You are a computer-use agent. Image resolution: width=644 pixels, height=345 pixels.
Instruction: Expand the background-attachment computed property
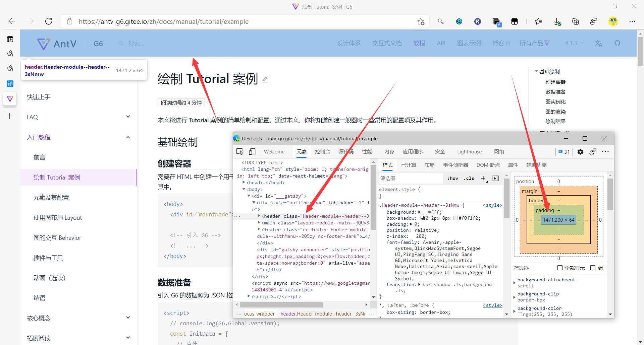514,283
